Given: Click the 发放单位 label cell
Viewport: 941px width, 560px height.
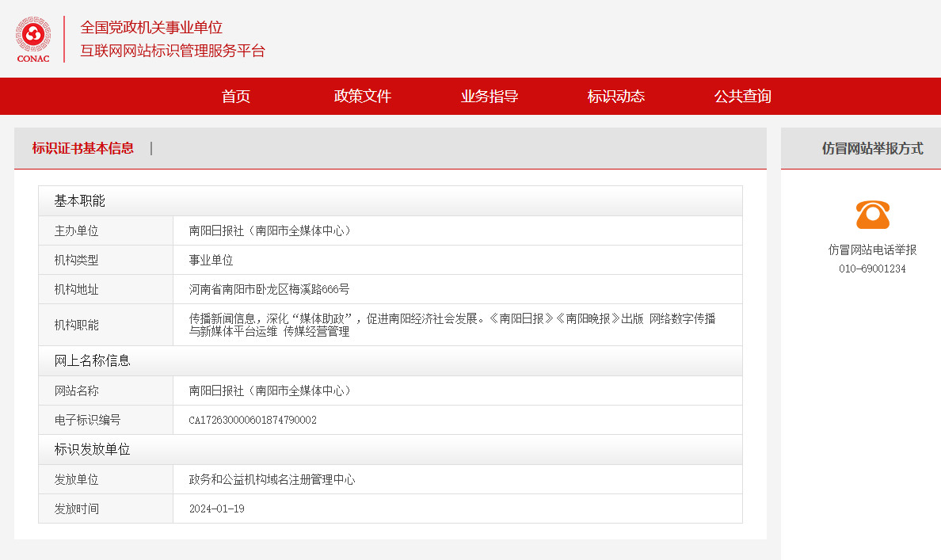Looking at the screenshot, I should click(105, 479).
